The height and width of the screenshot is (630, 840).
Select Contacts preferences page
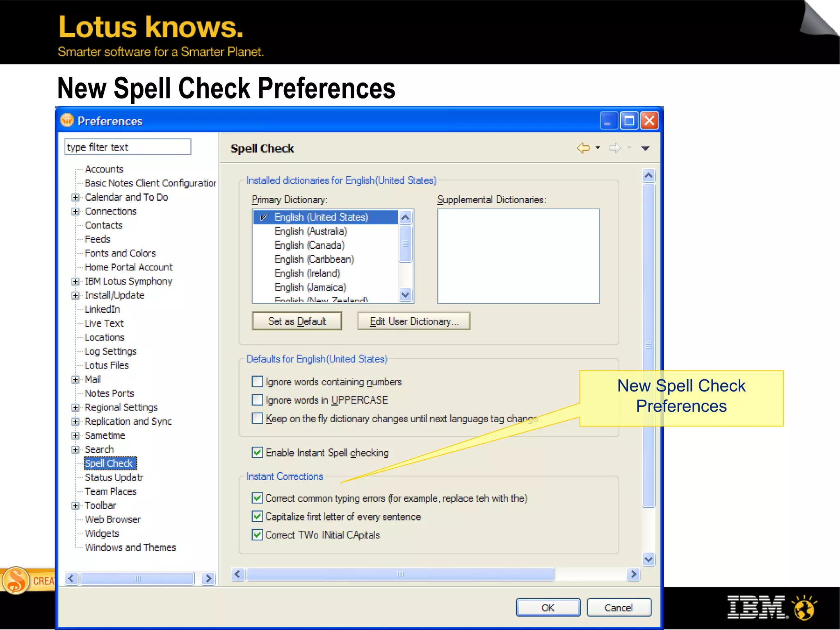pyautogui.click(x=104, y=225)
